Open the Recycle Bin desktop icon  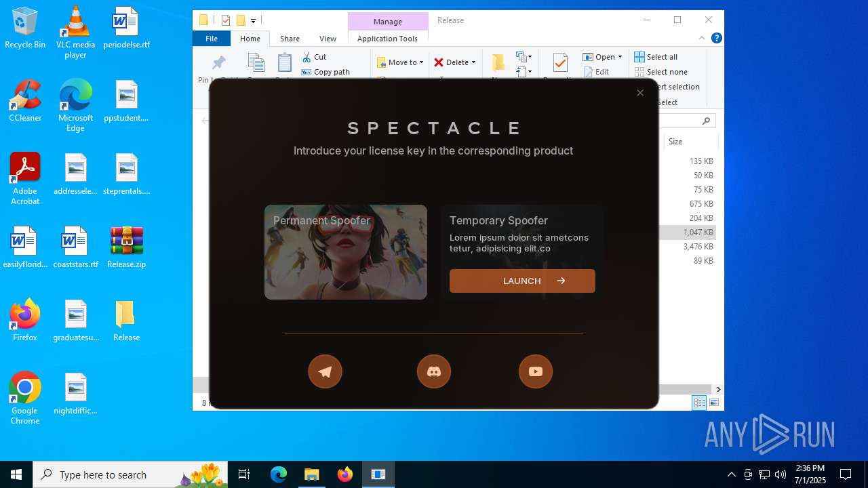click(x=25, y=28)
